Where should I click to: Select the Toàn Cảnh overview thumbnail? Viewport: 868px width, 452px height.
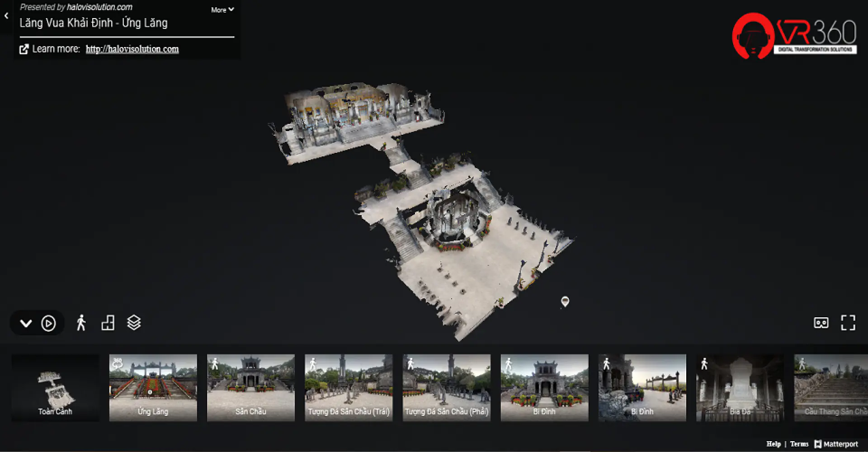coord(55,388)
